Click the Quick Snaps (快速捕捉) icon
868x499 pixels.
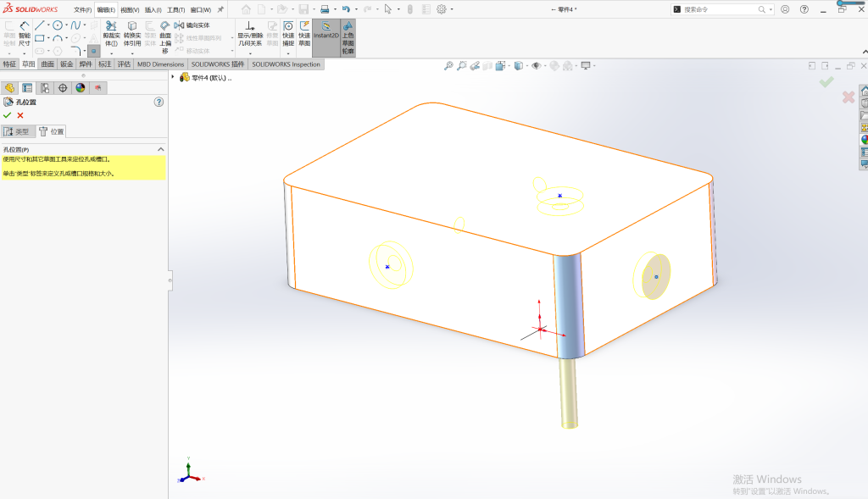288,34
